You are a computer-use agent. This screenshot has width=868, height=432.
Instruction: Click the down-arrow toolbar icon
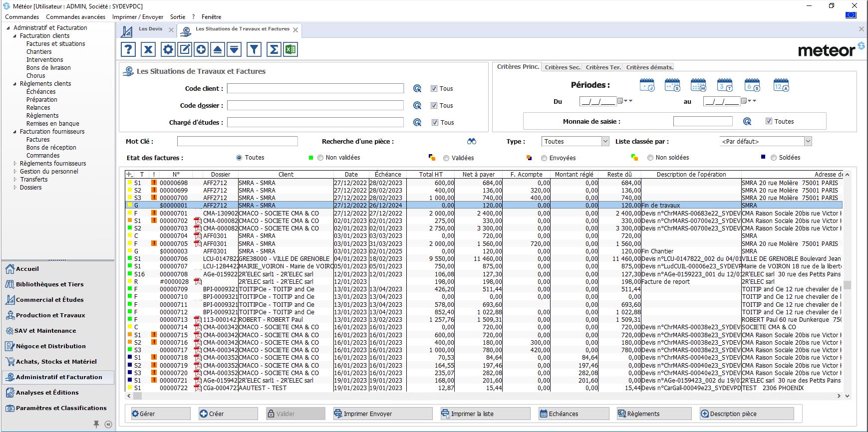click(x=234, y=49)
